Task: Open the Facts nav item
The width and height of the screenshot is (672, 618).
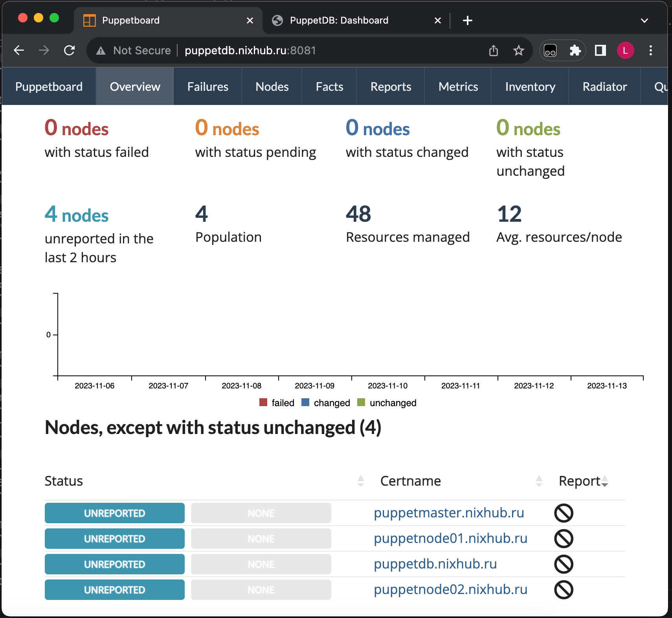Action: [329, 86]
